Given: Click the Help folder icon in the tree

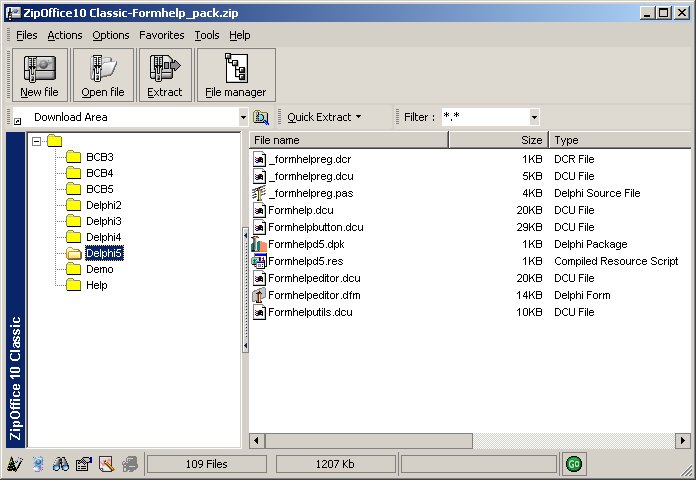Looking at the screenshot, I should pos(74,285).
